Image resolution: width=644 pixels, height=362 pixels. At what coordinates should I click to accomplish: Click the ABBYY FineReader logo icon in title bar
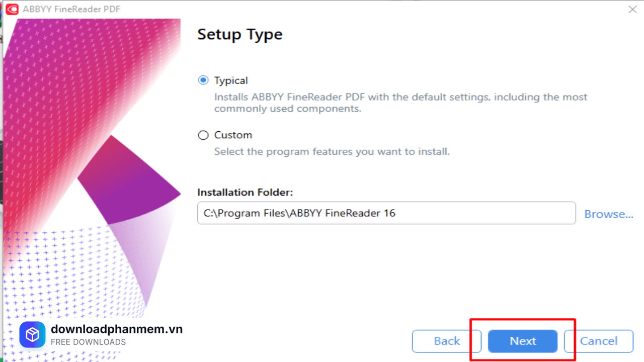click(x=12, y=10)
